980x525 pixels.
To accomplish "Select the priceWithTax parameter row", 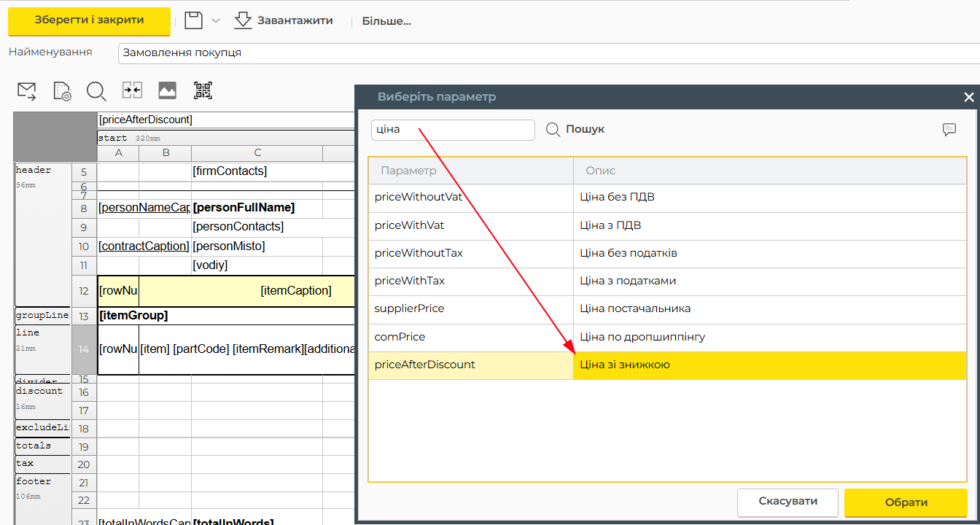I will click(668, 281).
